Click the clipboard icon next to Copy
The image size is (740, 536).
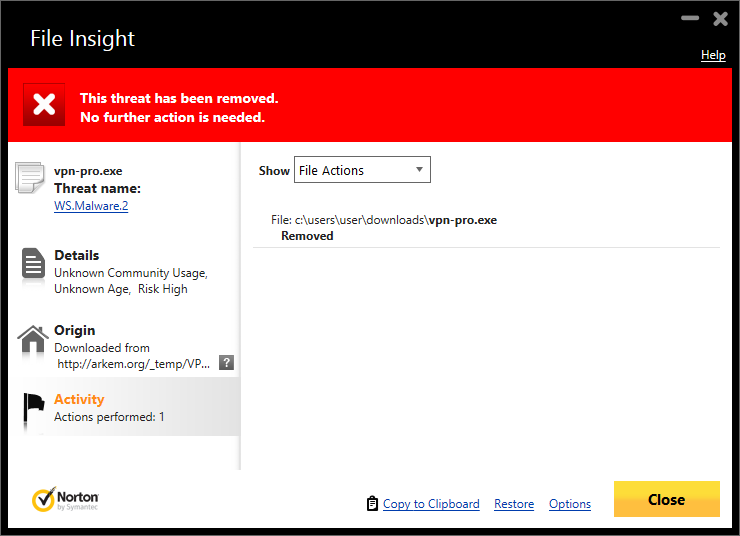372,504
